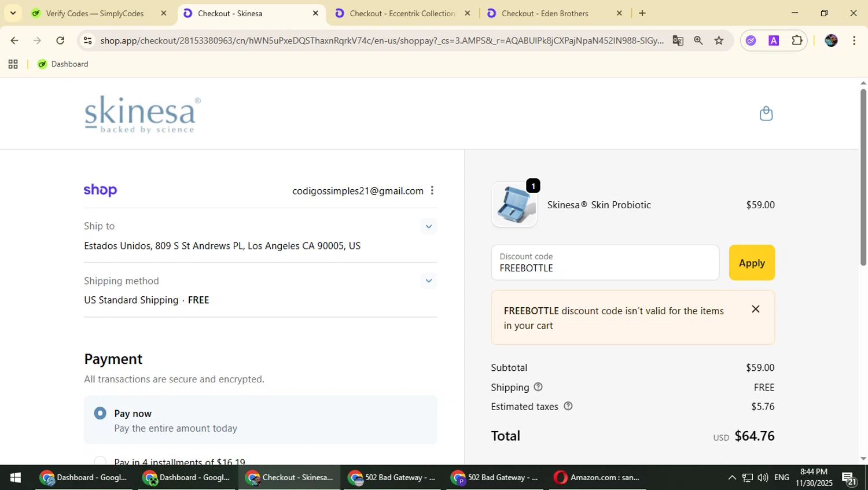Open the Dashboard bookmark
Screen dimensions: 868x490
(63, 64)
